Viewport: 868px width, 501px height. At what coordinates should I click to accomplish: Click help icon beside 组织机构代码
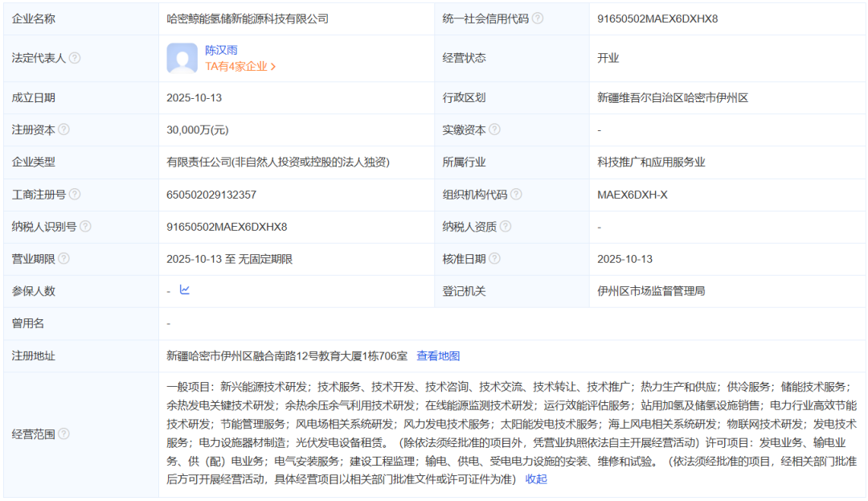(516, 195)
